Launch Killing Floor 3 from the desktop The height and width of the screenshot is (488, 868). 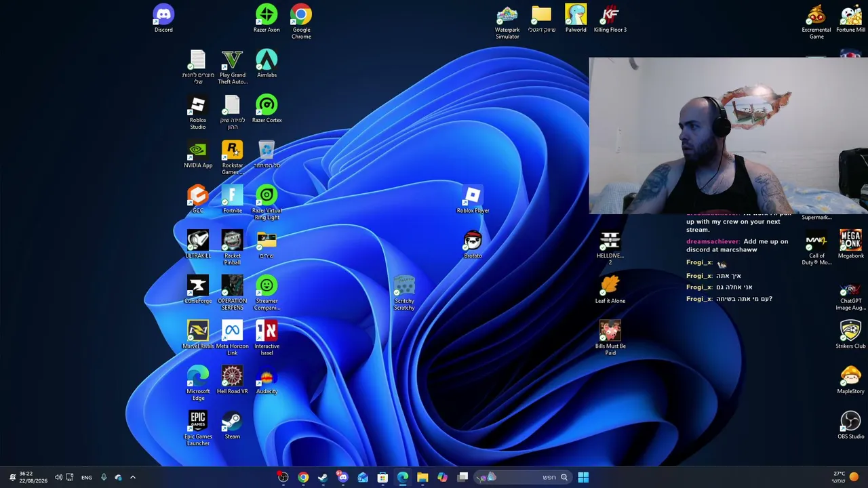pyautogui.click(x=610, y=19)
